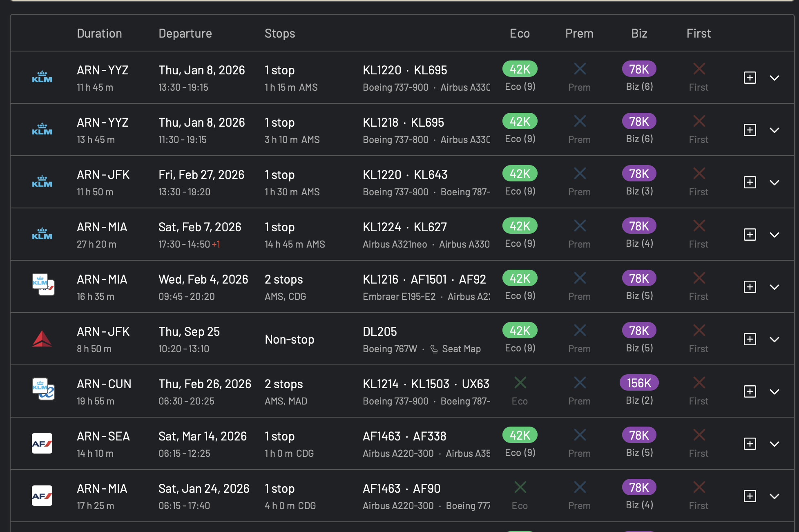799x532 pixels.
Task: Click the KLM/Air Europa combined logo on the ARN-CUN row
Action: [43, 389]
